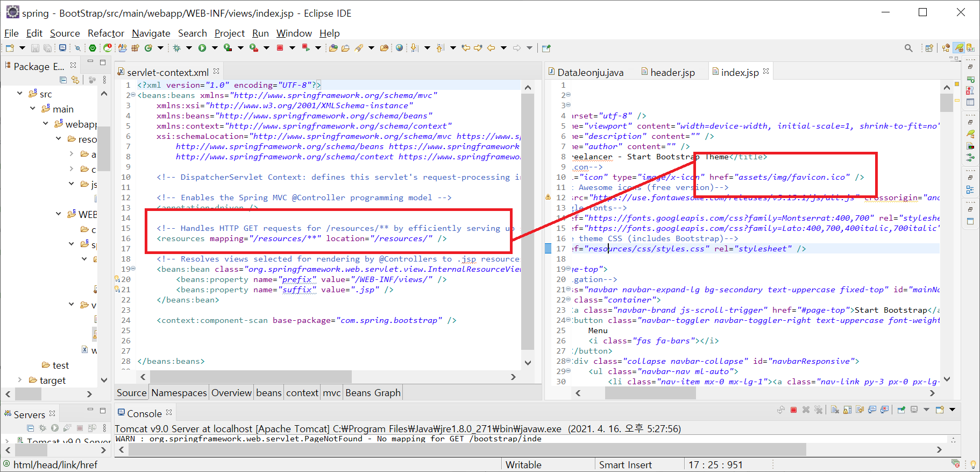Screen dimensions: 980x472
Task: Click the Search magnifier icon in toolbar
Action: pos(908,48)
